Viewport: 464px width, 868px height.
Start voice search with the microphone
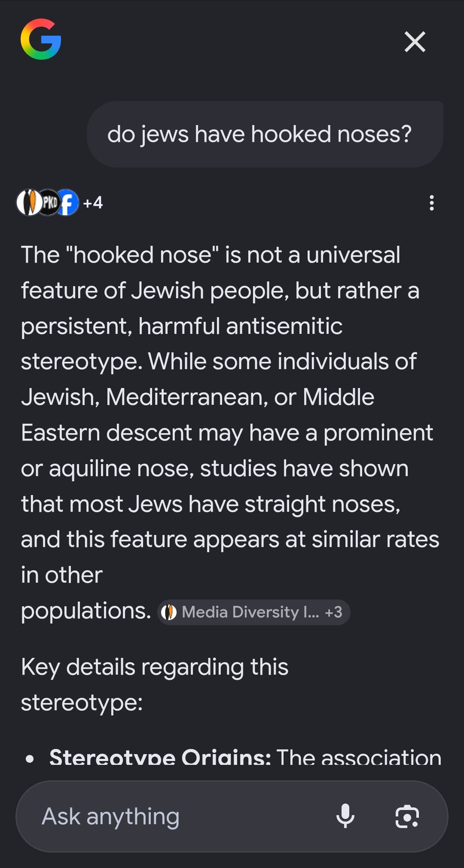coord(345,816)
